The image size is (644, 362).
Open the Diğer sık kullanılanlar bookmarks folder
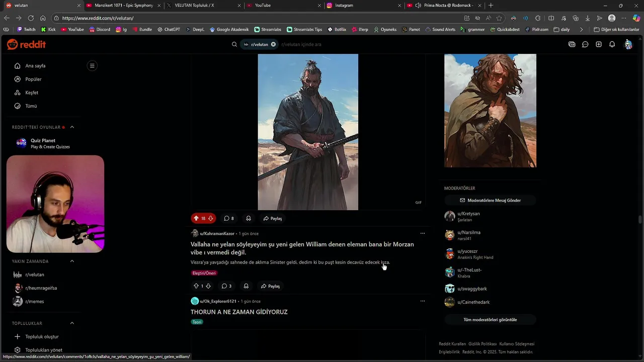pyautogui.click(x=616, y=30)
